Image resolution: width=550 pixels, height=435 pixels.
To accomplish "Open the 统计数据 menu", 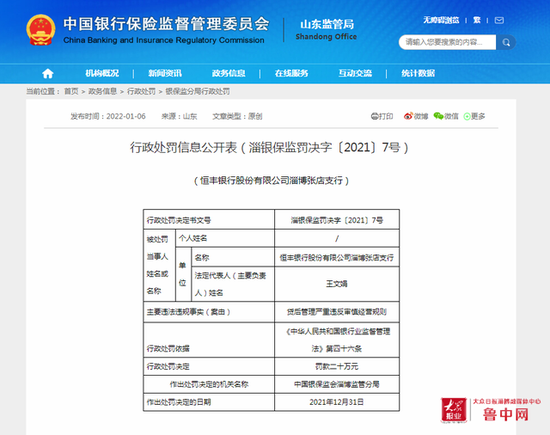I will (x=418, y=73).
